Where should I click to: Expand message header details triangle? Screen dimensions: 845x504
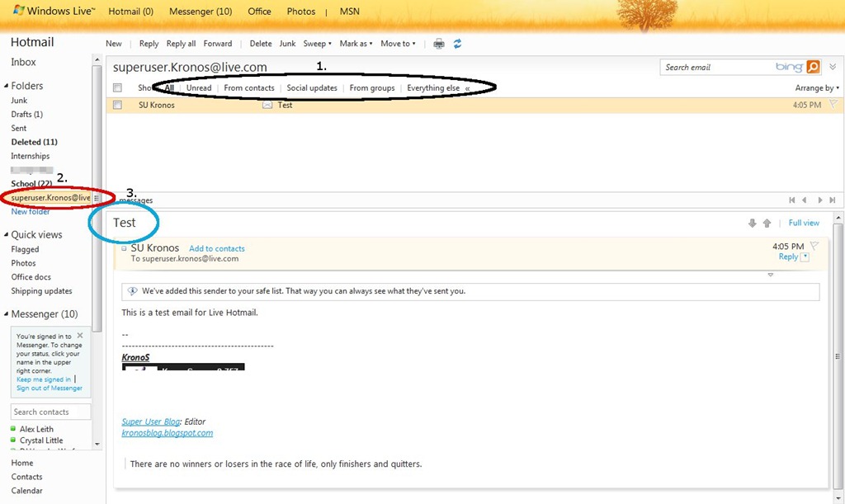[771, 276]
